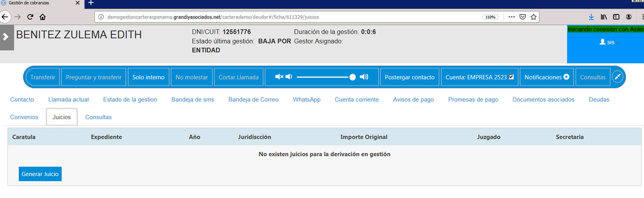The width and height of the screenshot is (644, 198).
Task: Reload the page with refresh icon
Action: click(30, 16)
